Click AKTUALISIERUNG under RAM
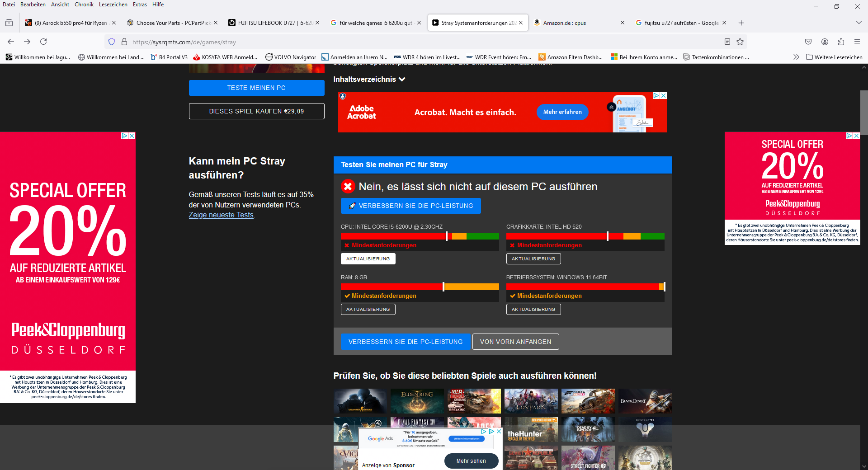 pyautogui.click(x=368, y=309)
